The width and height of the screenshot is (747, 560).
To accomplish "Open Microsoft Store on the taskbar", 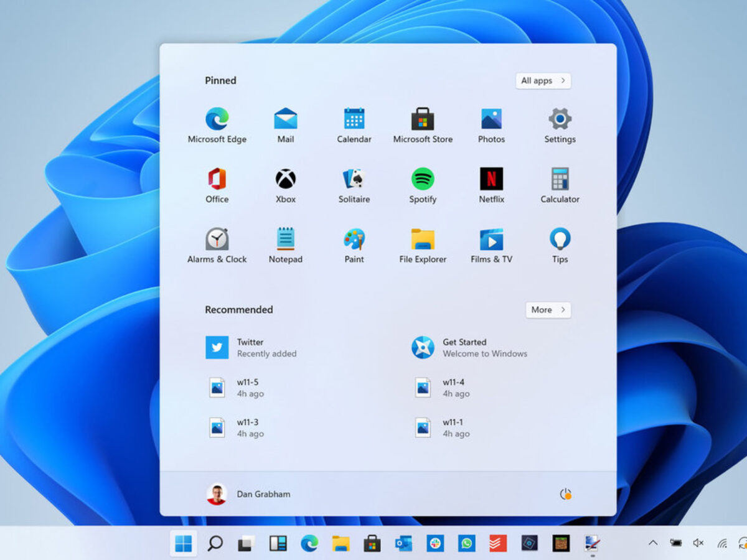I will click(x=372, y=543).
